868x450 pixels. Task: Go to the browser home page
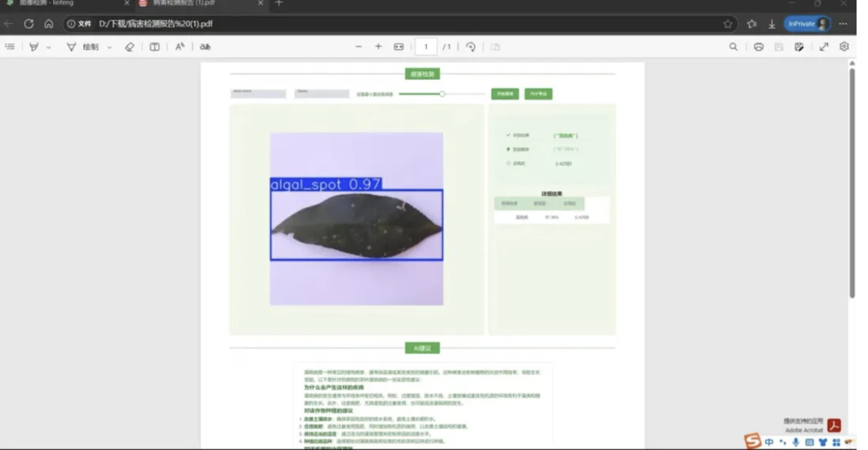coord(49,24)
